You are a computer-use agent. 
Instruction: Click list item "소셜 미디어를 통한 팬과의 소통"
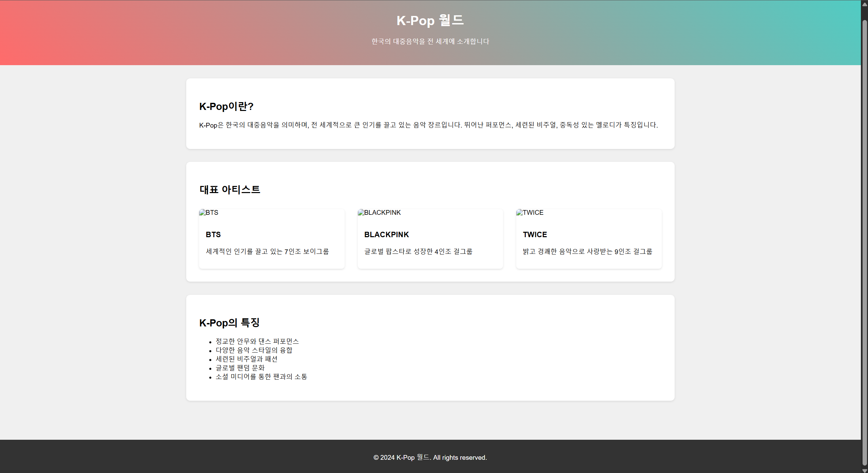[x=262, y=377]
